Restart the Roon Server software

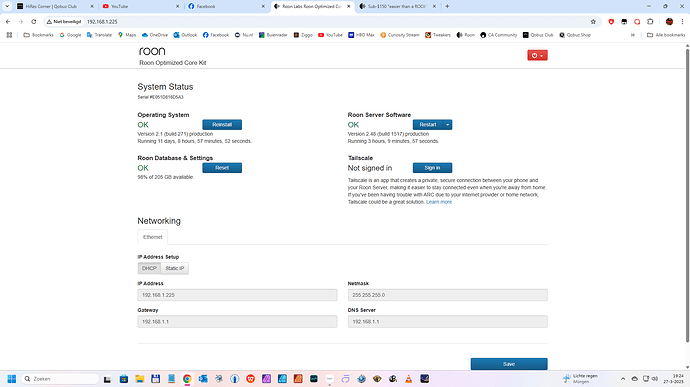click(x=428, y=125)
